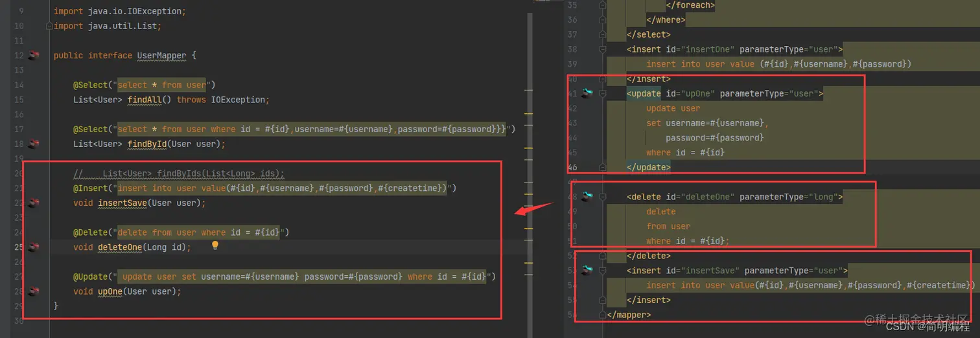This screenshot has width=980, height=338.
Task: Click the closing </mapper> tag
Action: click(629, 315)
